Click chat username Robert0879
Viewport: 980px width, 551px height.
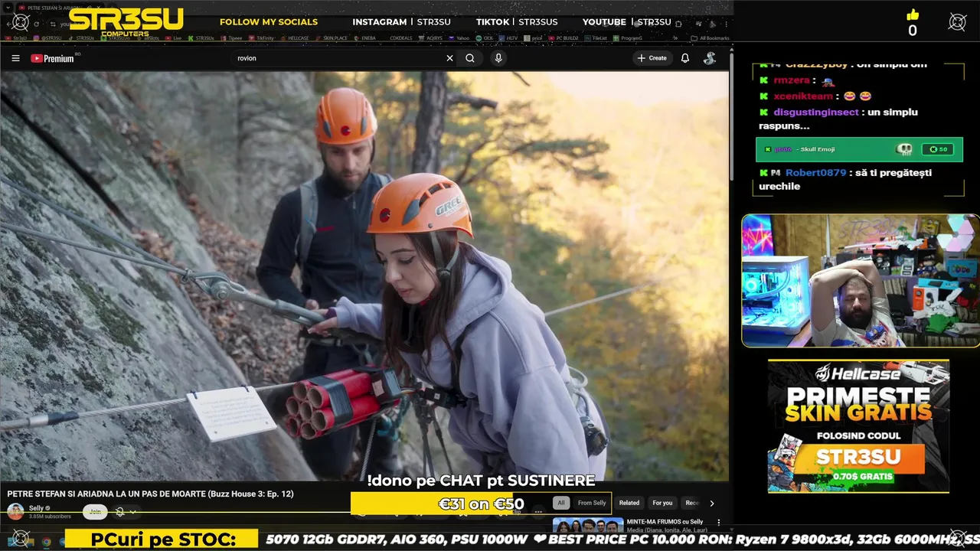click(x=815, y=173)
